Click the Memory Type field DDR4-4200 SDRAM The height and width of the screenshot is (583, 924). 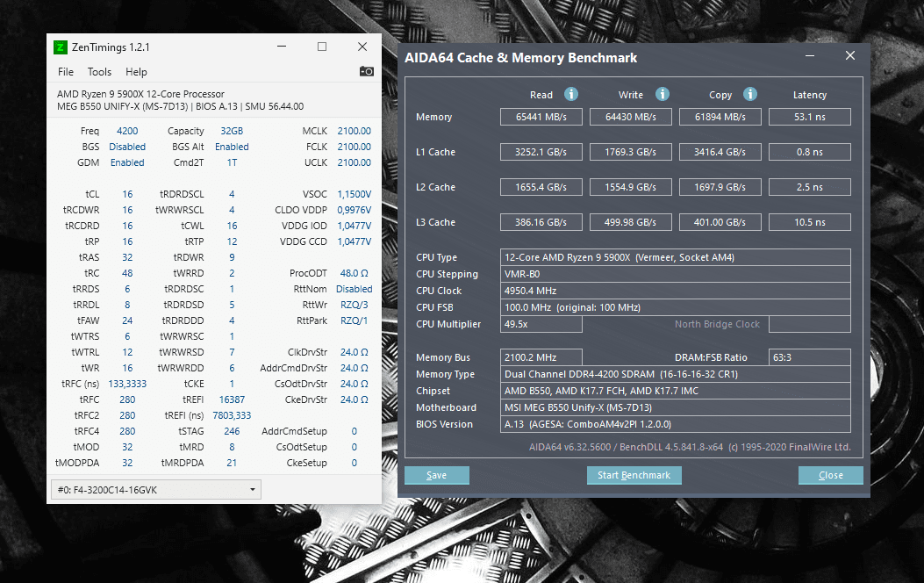click(676, 374)
